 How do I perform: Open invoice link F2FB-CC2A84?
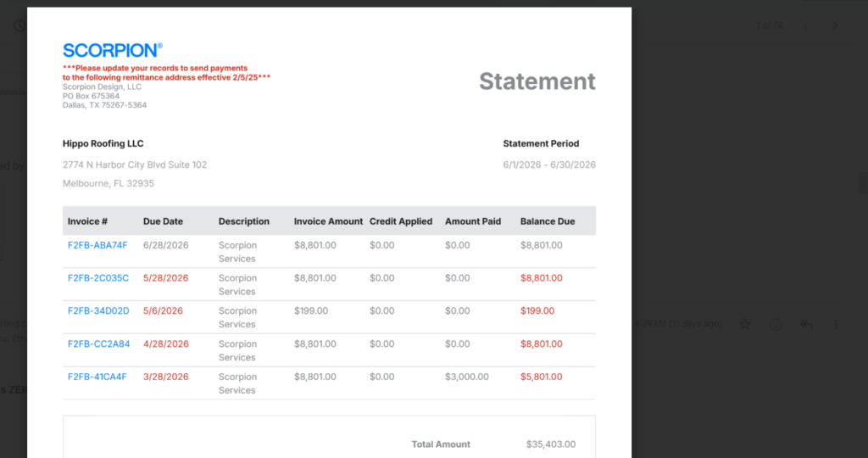pos(98,343)
